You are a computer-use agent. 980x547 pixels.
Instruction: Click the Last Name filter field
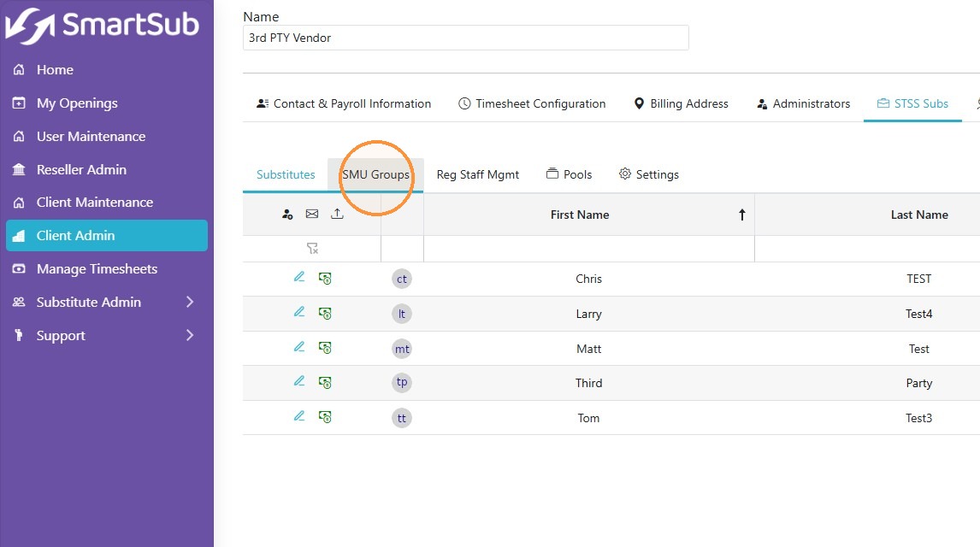click(867, 249)
